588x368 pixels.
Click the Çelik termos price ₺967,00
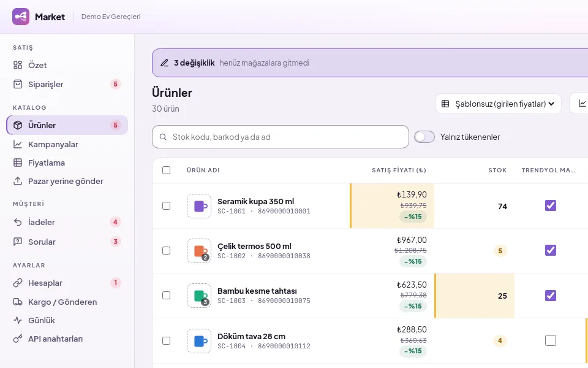click(412, 240)
